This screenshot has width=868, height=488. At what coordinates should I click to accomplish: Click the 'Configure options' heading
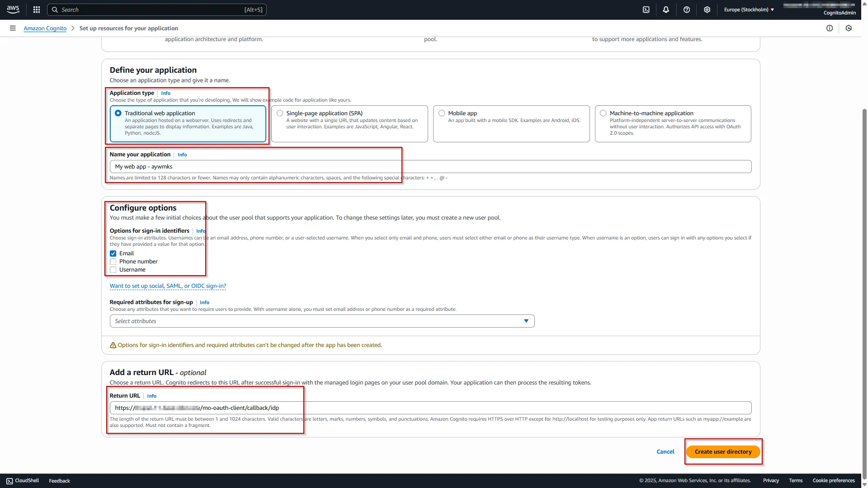click(143, 208)
